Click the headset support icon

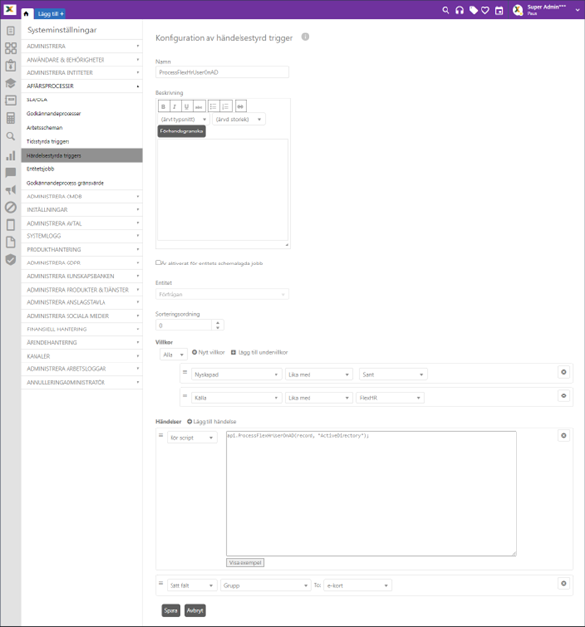coord(459,10)
